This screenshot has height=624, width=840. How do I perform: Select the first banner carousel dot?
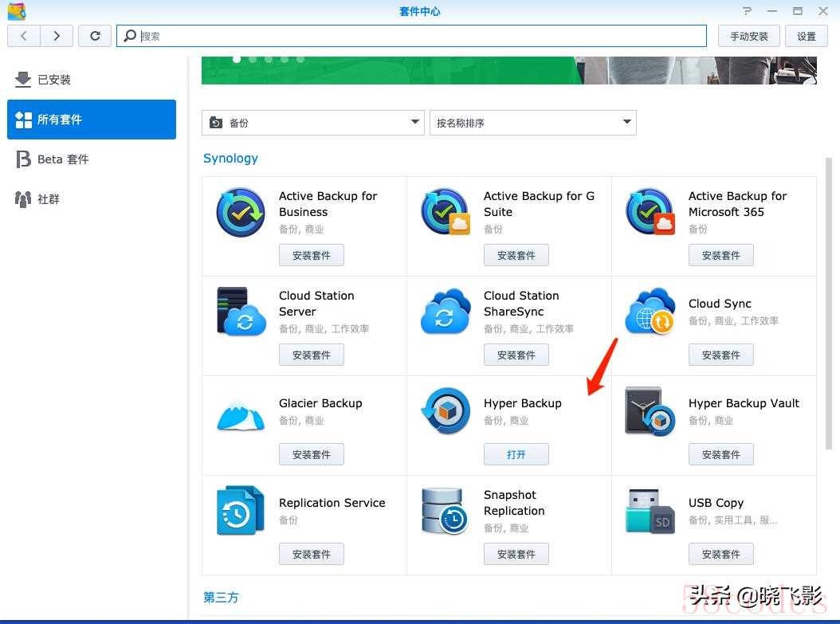237,59
